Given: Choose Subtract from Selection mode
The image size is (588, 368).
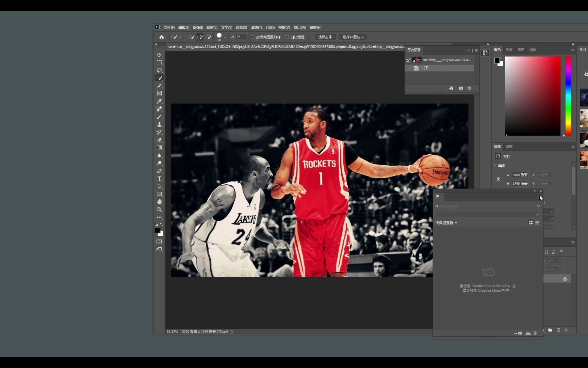Looking at the screenshot, I should 208,37.
